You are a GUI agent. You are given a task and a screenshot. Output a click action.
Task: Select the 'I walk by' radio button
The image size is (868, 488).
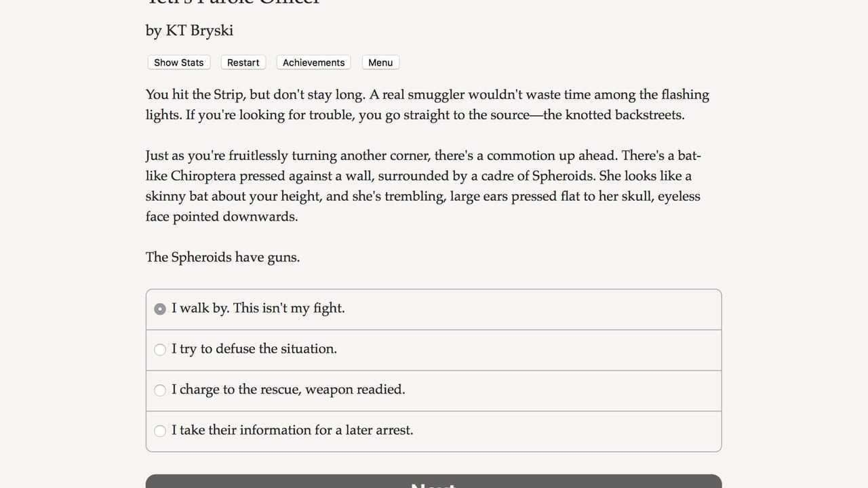point(160,309)
